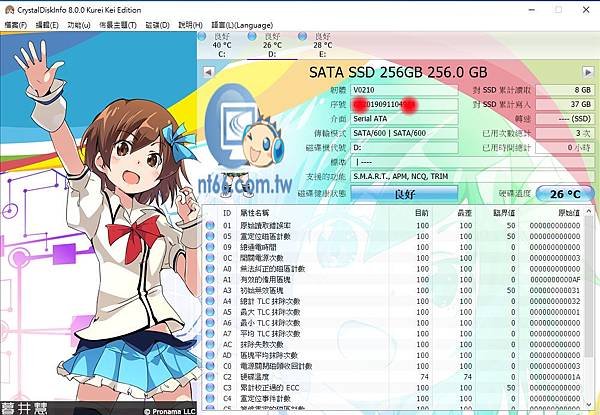Click the 37 GB host writes value

(565, 104)
